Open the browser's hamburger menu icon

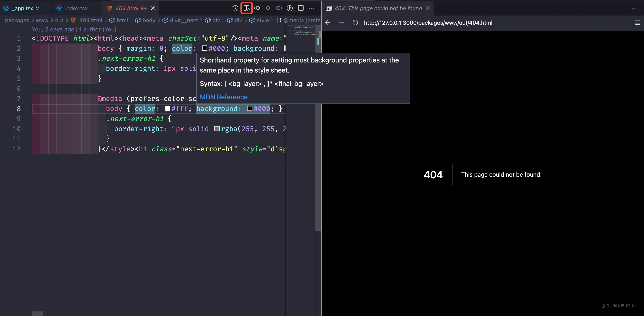tap(637, 23)
